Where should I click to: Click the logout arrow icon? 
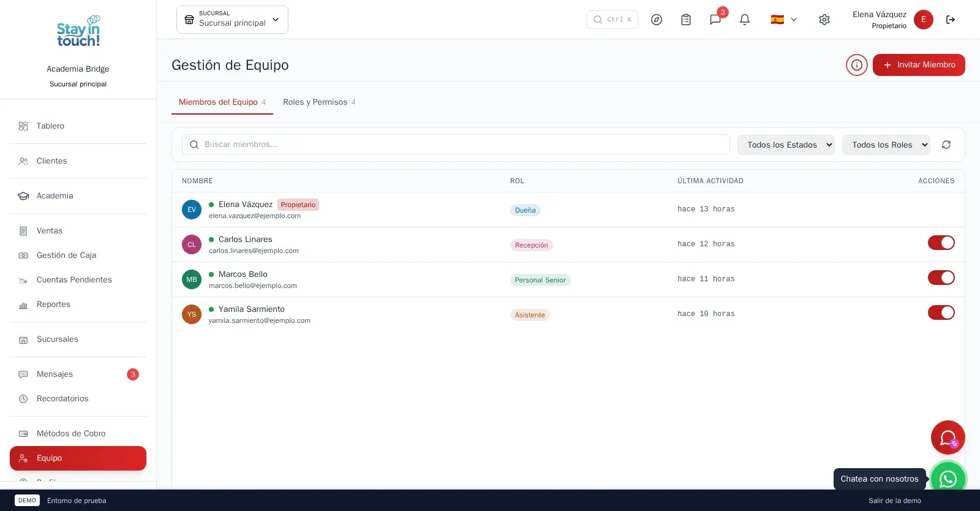point(951,20)
